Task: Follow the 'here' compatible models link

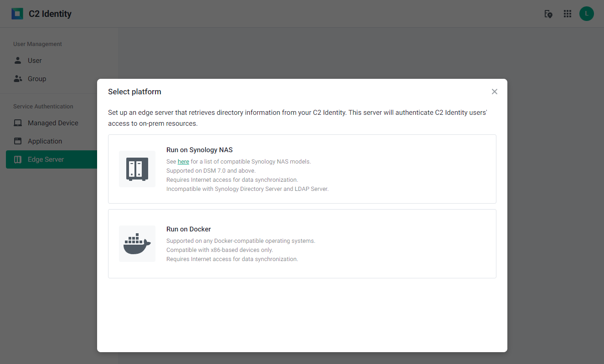Action: pyautogui.click(x=183, y=162)
